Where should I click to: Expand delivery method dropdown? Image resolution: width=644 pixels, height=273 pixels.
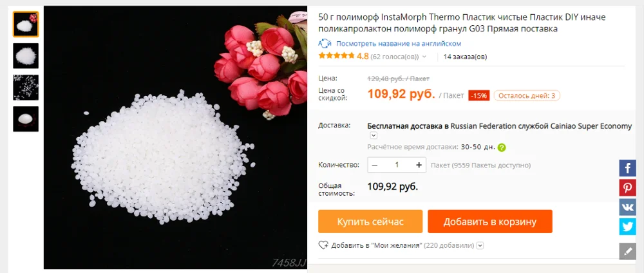click(x=374, y=135)
